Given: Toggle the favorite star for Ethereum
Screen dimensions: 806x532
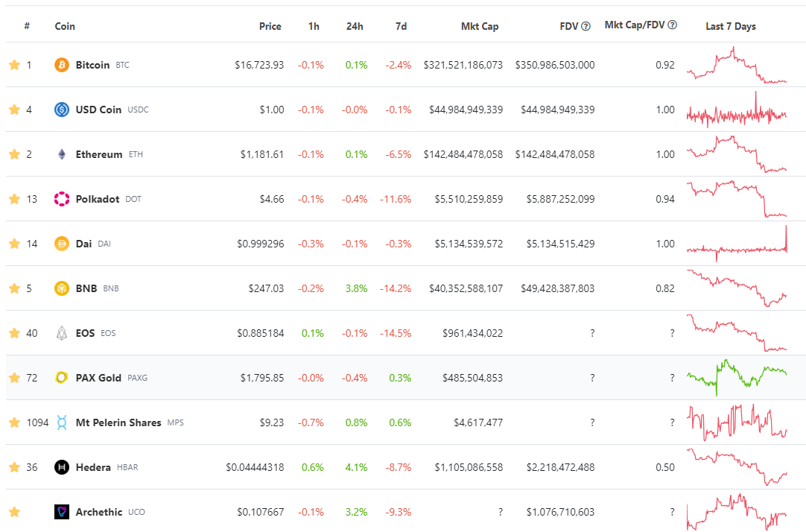Looking at the screenshot, I should pyautogui.click(x=14, y=154).
